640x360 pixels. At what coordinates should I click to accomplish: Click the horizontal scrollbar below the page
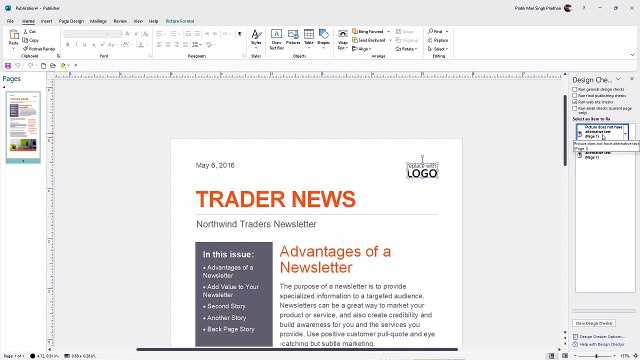[297, 349]
